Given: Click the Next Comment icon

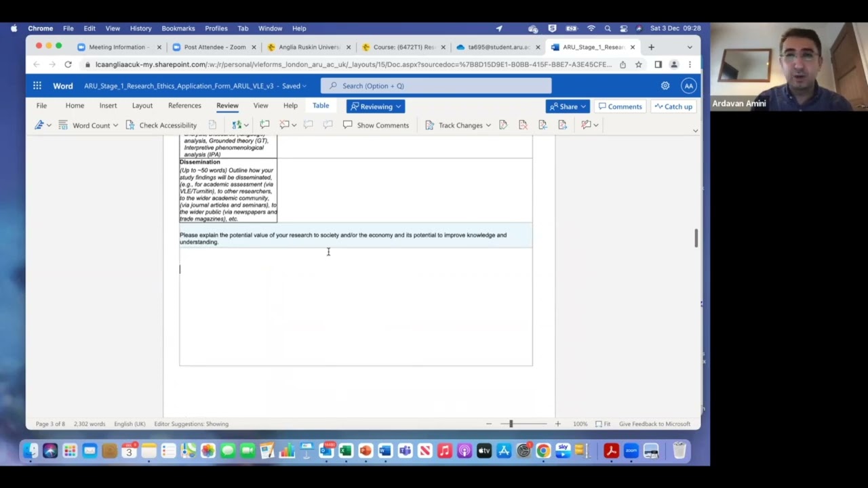Looking at the screenshot, I should coord(328,125).
